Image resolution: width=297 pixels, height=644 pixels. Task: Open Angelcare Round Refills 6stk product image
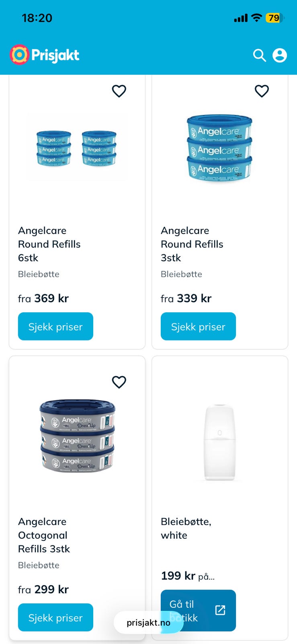77,148
